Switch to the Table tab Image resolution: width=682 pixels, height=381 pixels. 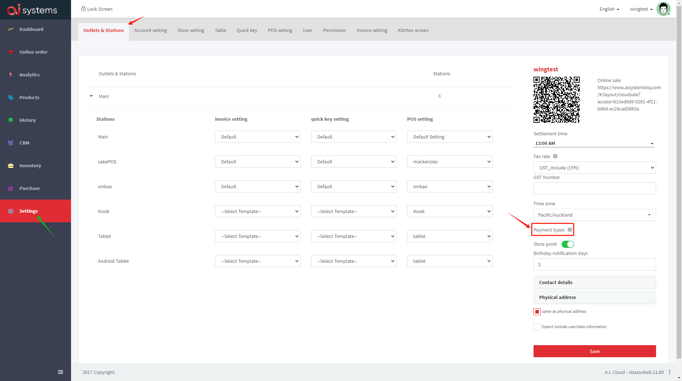pyautogui.click(x=221, y=30)
